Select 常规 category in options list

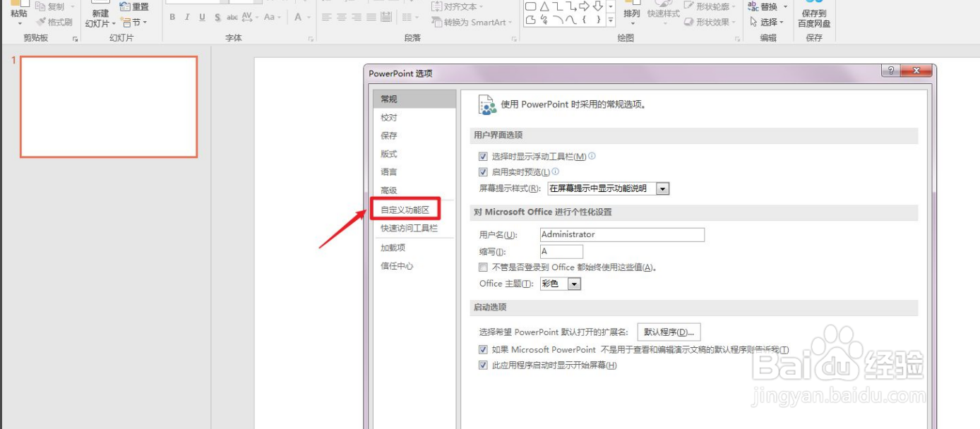(414, 99)
